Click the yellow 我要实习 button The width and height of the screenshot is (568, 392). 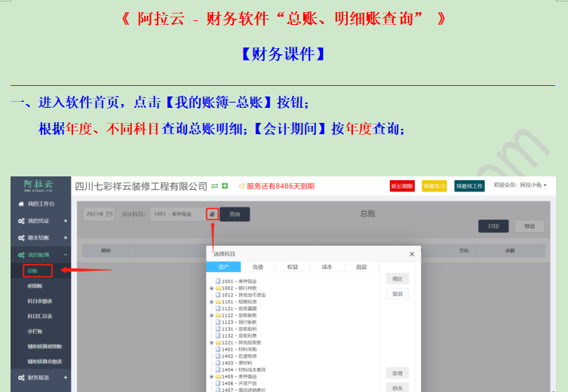434,186
